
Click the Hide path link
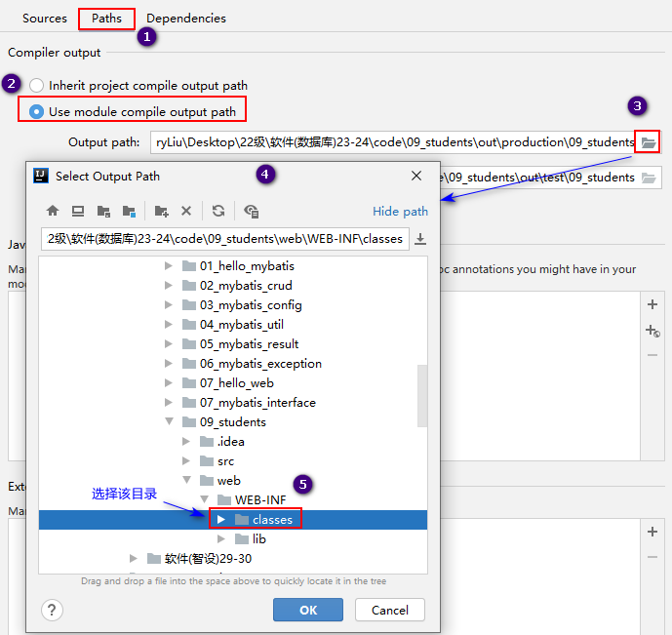[400, 212]
